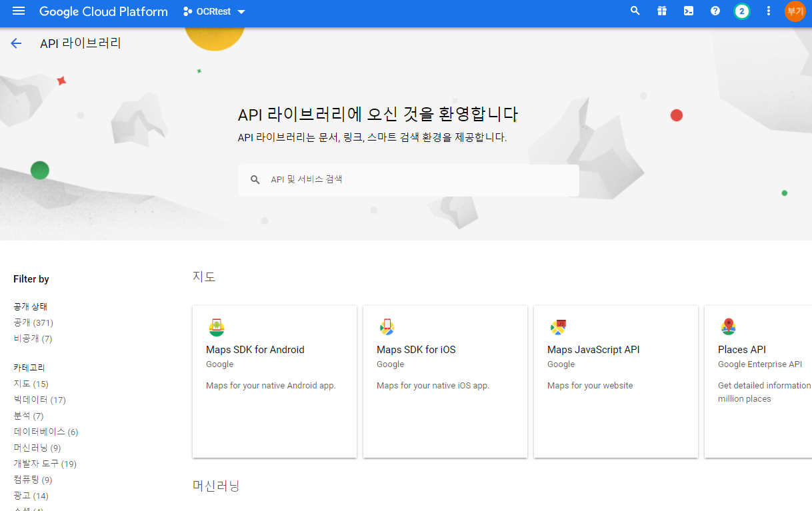The height and width of the screenshot is (511, 812).
Task: Click the 카테고리 filter heading
Action: tap(29, 368)
